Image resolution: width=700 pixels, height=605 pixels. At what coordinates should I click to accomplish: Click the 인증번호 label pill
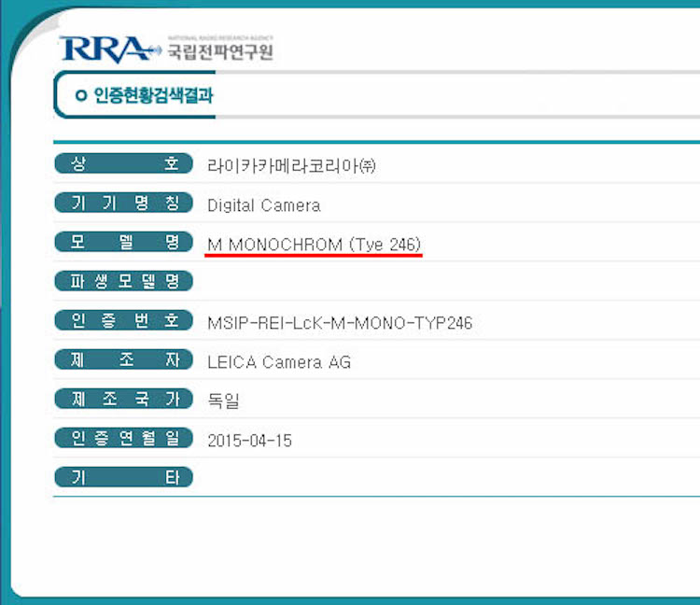(123, 321)
